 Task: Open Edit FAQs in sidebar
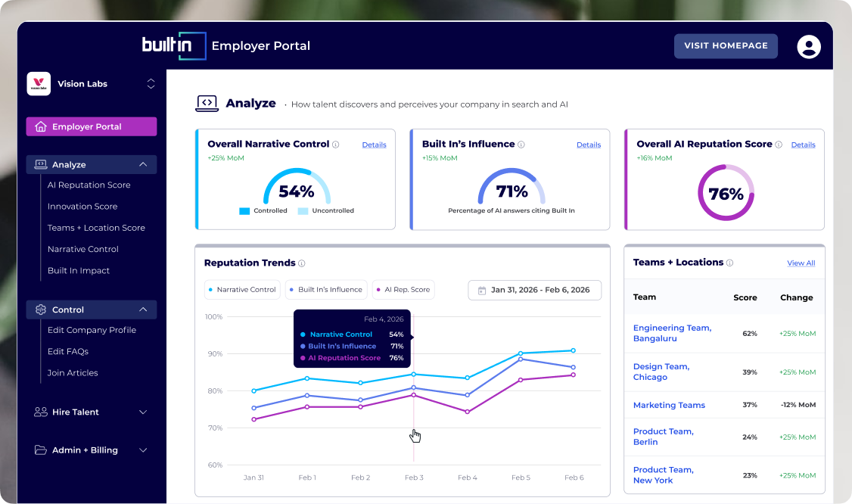point(68,351)
